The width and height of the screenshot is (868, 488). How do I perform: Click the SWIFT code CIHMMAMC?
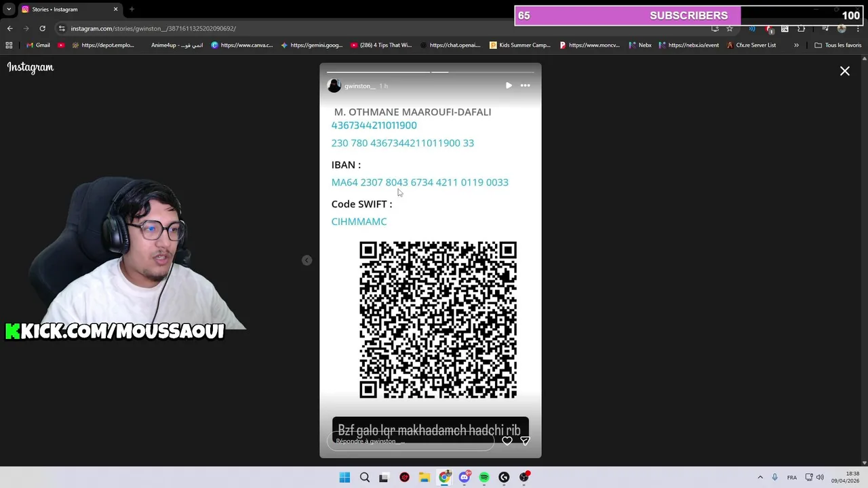pyautogui.click(x=359, y=222)
